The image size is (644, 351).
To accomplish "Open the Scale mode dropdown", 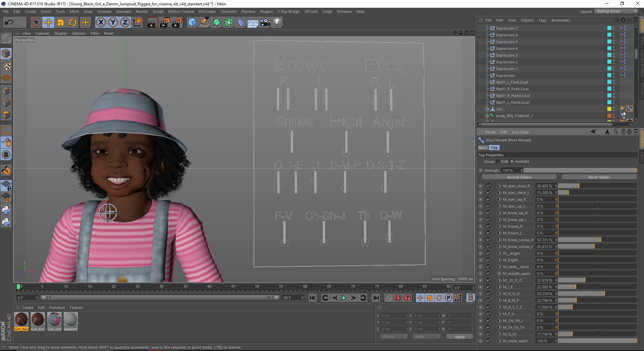I will [426, 337].
